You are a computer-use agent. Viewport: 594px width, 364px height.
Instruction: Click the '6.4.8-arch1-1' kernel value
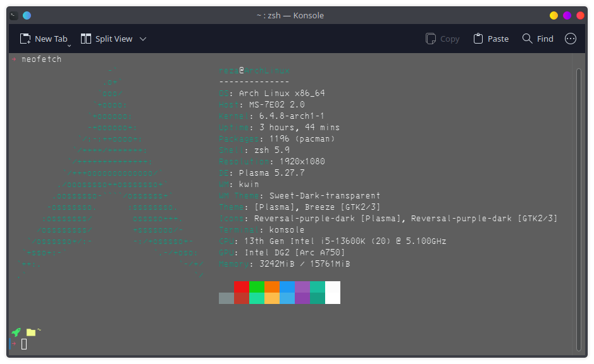[292, 116]
